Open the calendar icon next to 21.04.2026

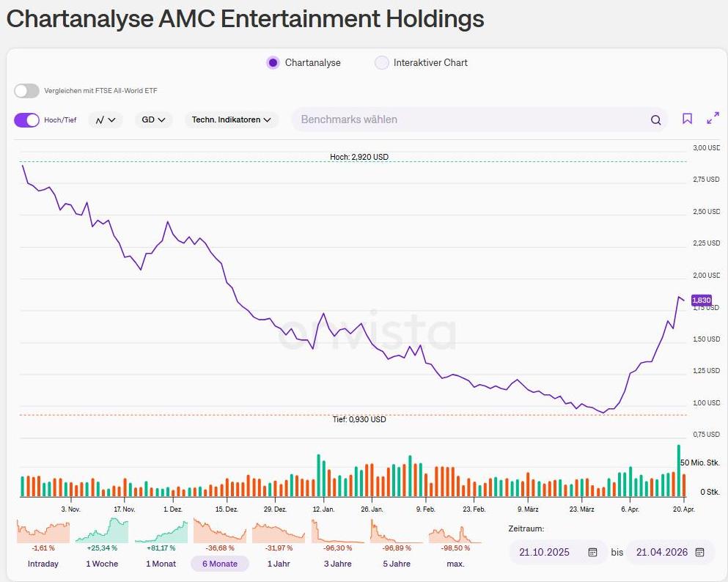(x=698, y=552)
